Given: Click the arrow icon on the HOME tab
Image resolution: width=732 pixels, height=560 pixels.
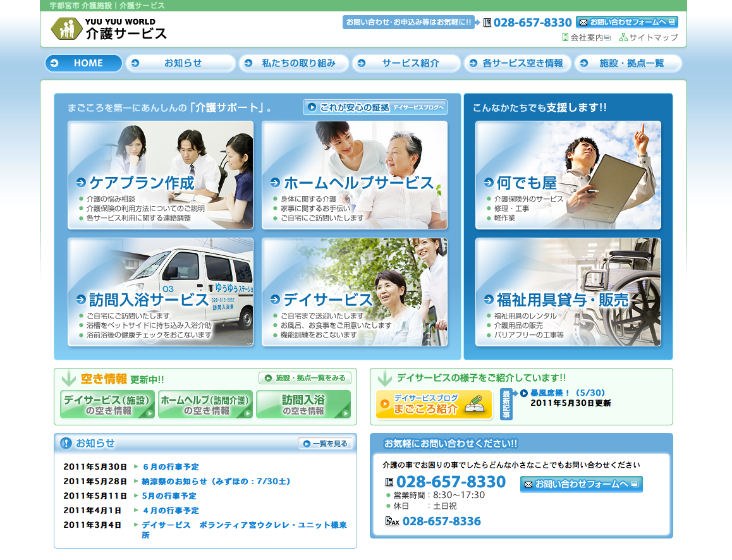Looking at the screenshot, I should (x=54, y=63).
